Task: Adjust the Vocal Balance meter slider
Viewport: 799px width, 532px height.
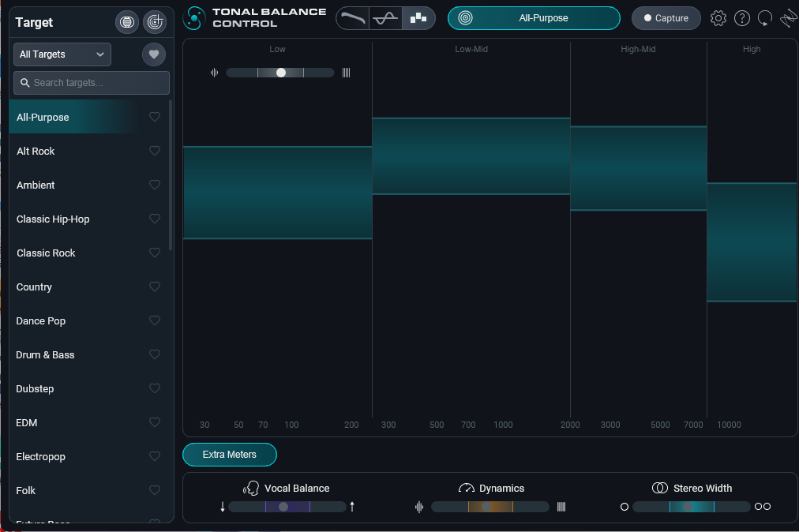Action: 287,507
